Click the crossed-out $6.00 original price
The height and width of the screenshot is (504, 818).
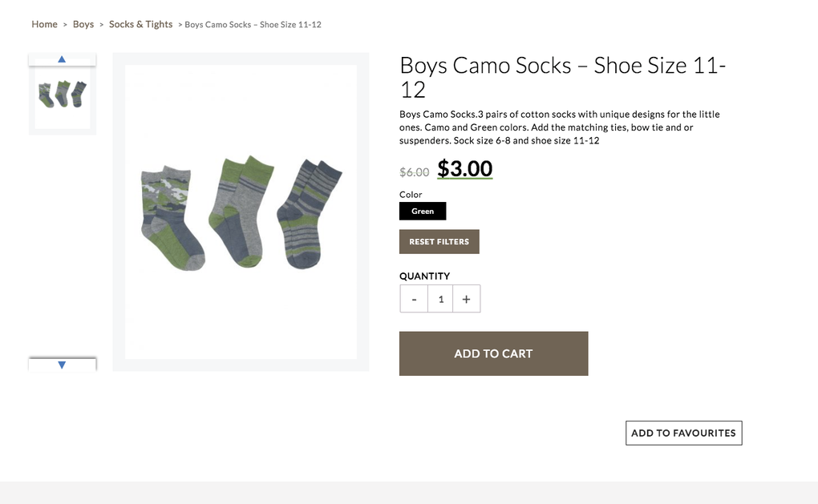414,171
